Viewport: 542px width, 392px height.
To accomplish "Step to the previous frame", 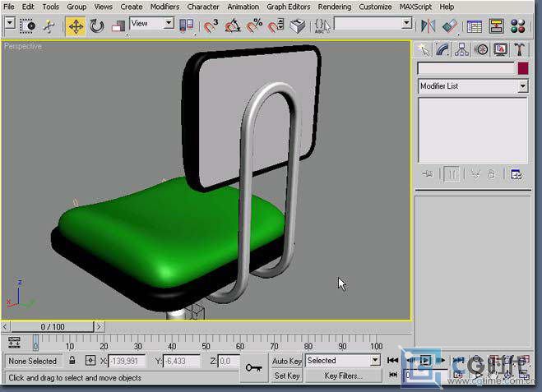I will 410,360.
